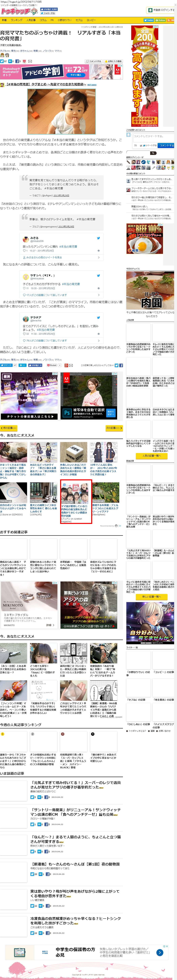Click the 新しい記事一覧へ button
Image resolution: width=177 pixels, height=980 pixels.
point(151,597)
